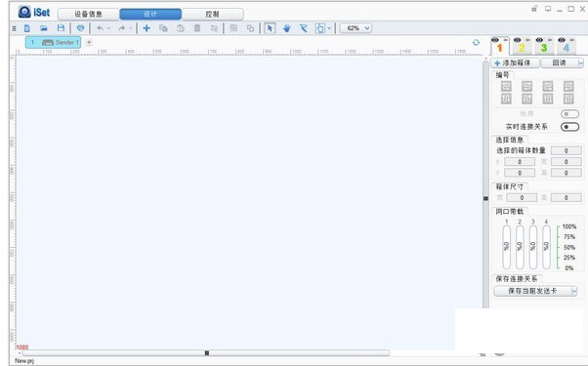Undo the last action
Viewport: 588px width, 366px height.
tap(101, 28)
